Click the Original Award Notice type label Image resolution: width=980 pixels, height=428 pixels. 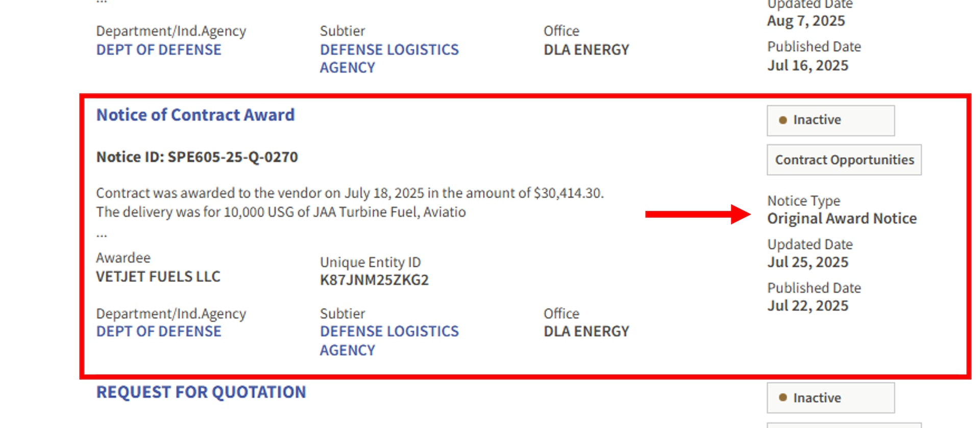[842, 218]
